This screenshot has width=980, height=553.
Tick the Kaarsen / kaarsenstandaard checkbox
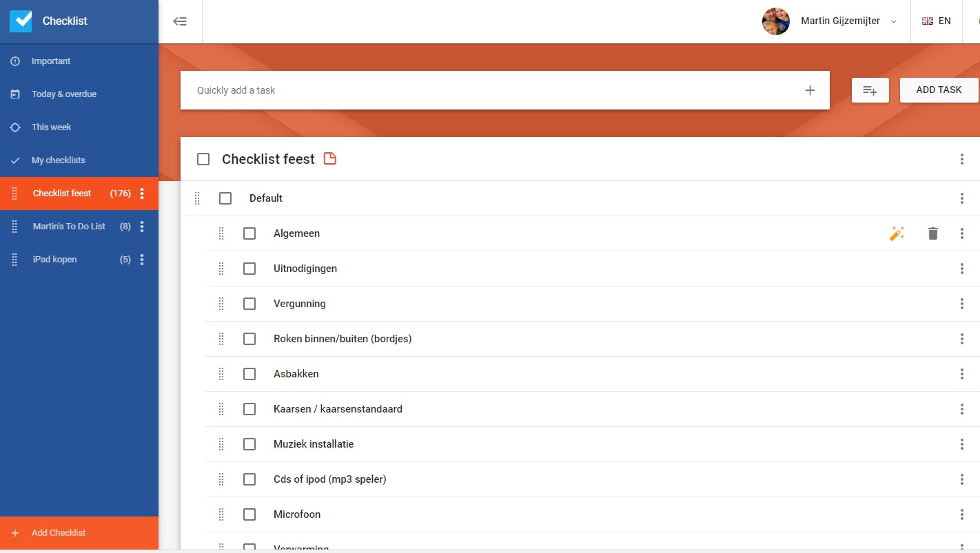pos(249,409)
